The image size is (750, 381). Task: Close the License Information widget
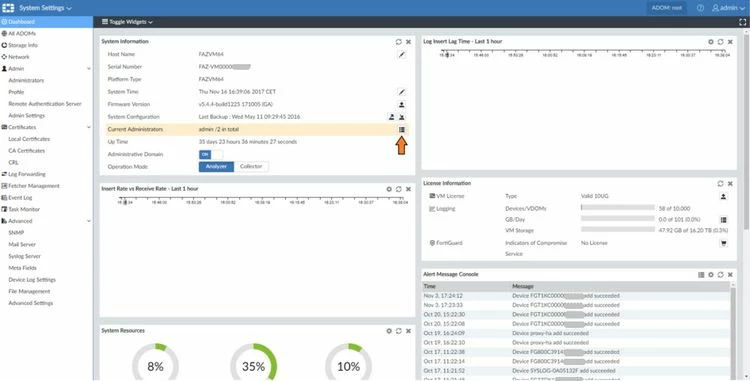pos(730,184)
